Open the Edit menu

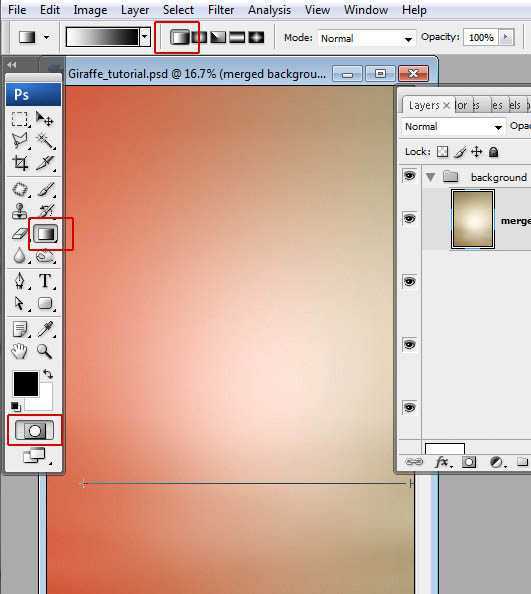(50, 10)
